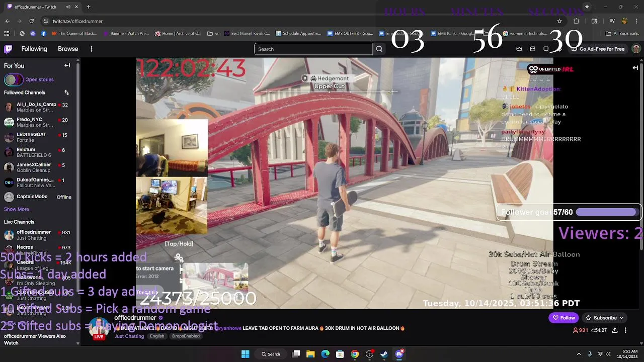644x362 pixels.
Task: Open stream options three-dot menu
Action: pos(625,330)
